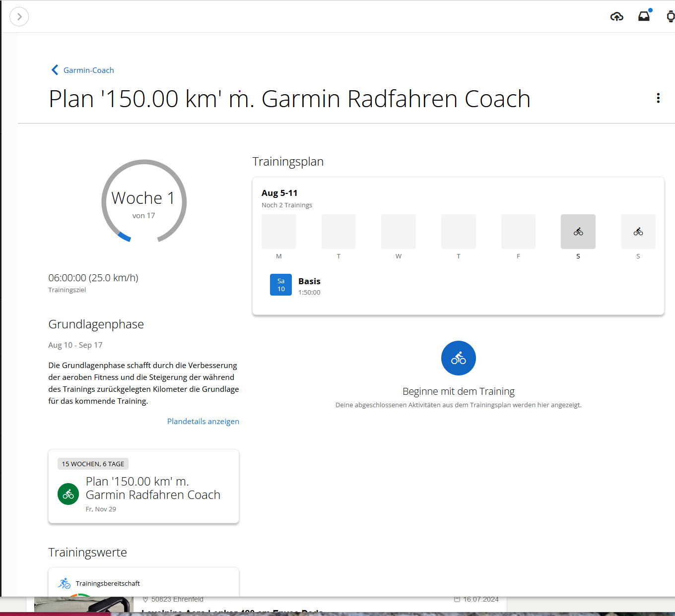Viewport: 675px width, 616px height.
Task: Click the back chevron beside Garmin-Coach
Action: (x=55, y=70)
